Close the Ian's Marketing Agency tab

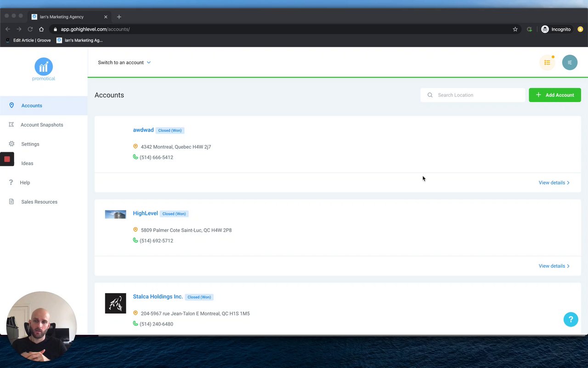point(106,17)
